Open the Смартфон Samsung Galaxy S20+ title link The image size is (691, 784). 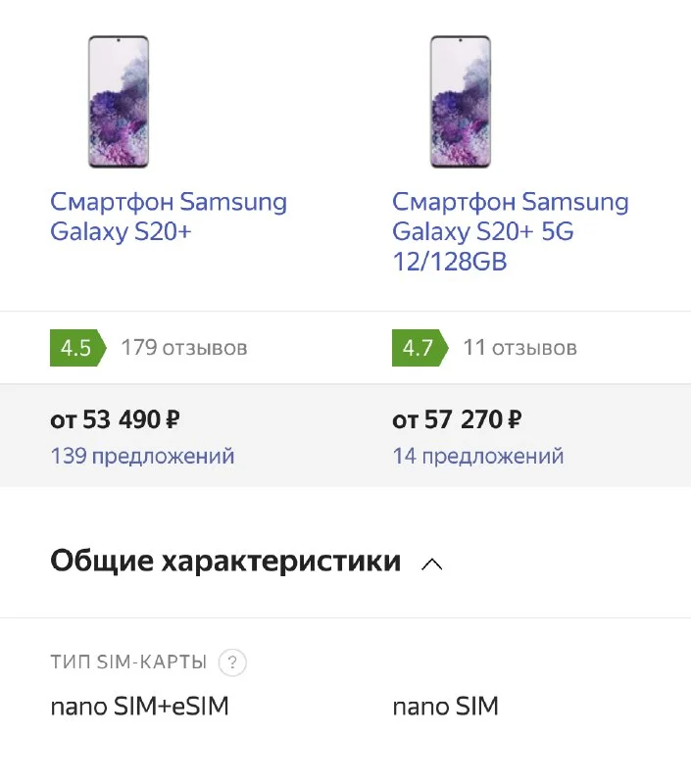coord(168,218)
